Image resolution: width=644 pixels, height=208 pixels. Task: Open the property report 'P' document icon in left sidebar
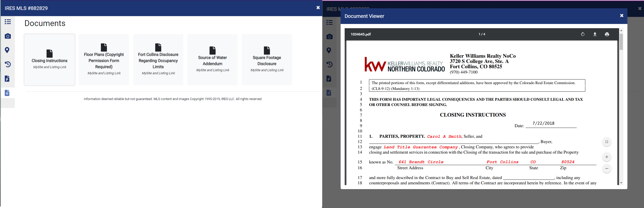(x=7, y=79)
